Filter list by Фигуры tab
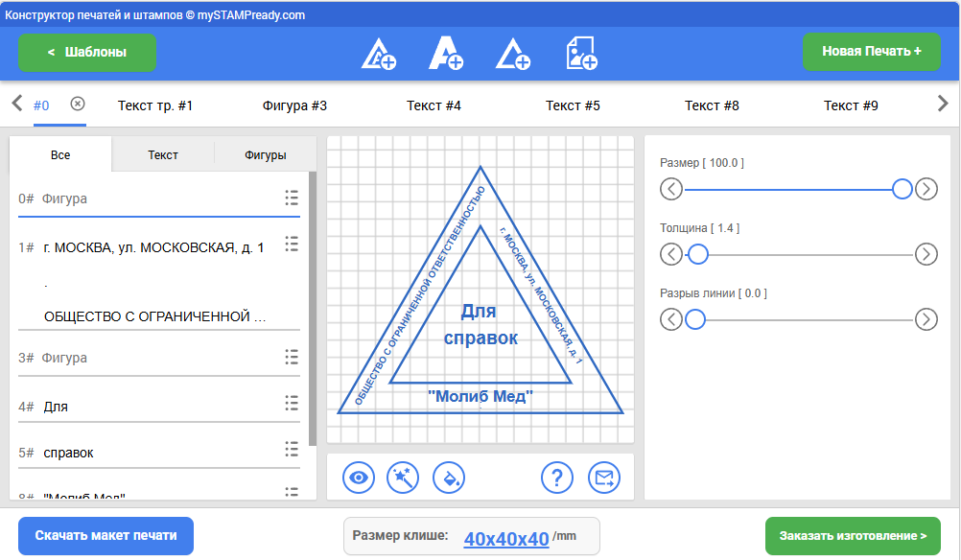 (266, 154)
